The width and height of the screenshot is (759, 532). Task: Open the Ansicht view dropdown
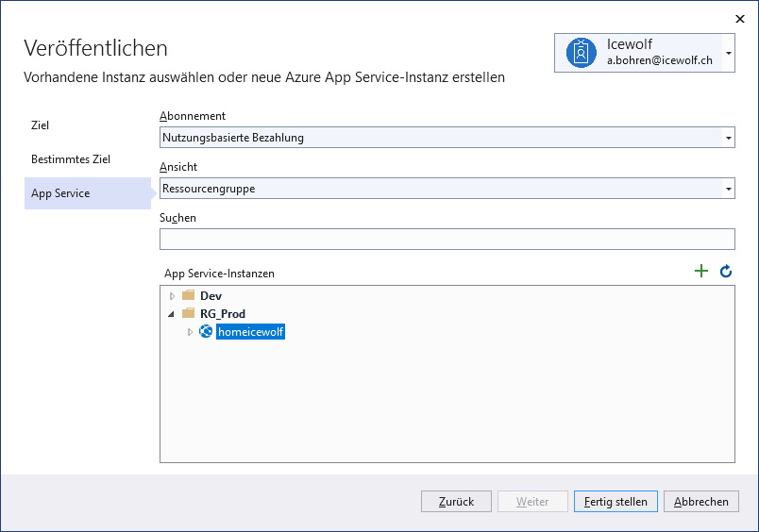point(447,188)
